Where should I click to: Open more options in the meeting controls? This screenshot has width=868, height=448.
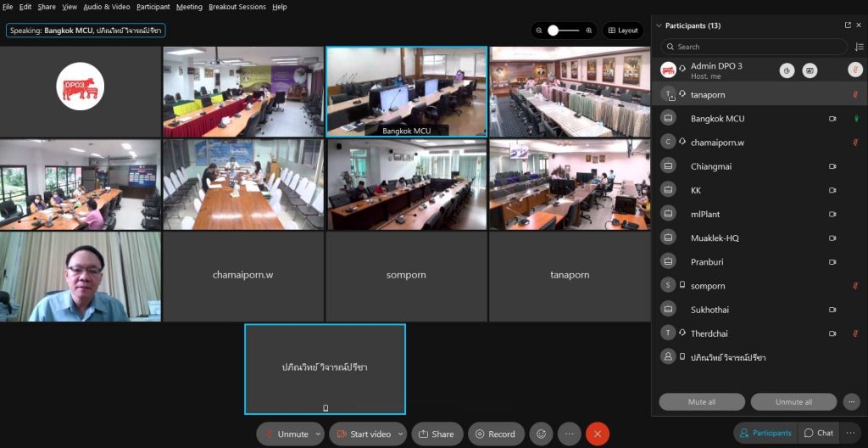point(569,434)
